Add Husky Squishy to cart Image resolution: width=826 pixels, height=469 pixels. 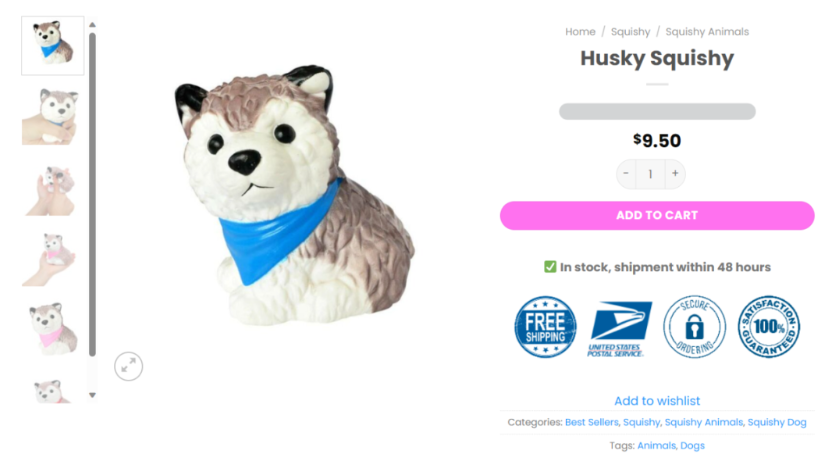(657, 215)
